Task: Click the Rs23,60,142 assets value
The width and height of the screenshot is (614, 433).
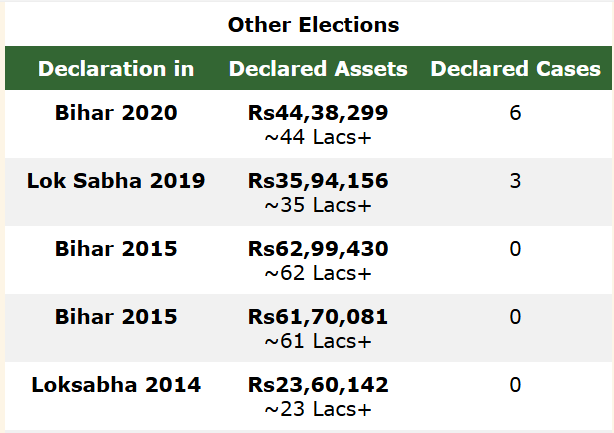Action: coord(318,385)
